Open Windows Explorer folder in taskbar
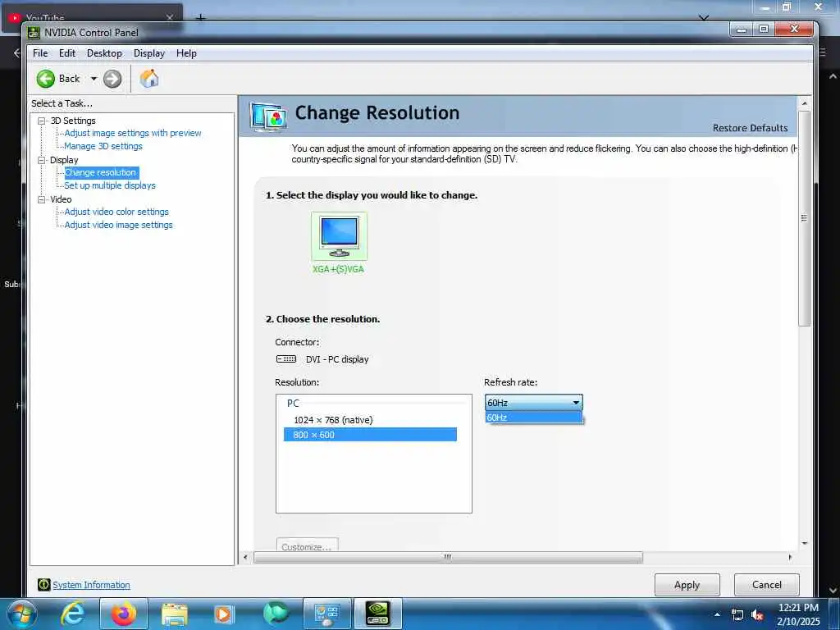This screenshot has height=630, width=840. pos(175,614)
